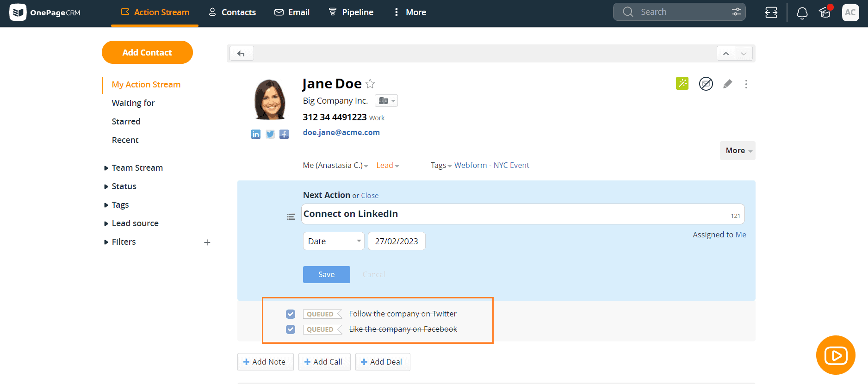
Task: Open Jane Doe's LinkedIn profile icon
Action: (x=256, y=134)
